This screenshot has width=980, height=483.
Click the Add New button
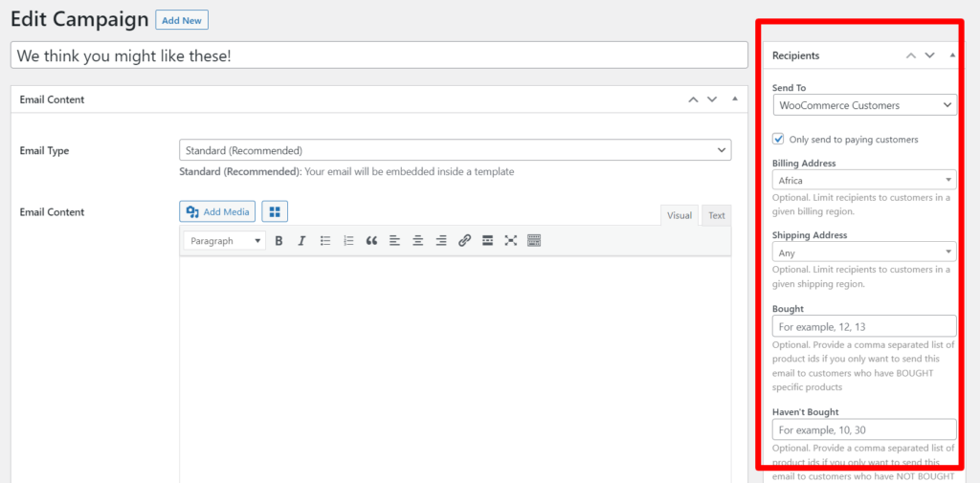tap(182, 20)
